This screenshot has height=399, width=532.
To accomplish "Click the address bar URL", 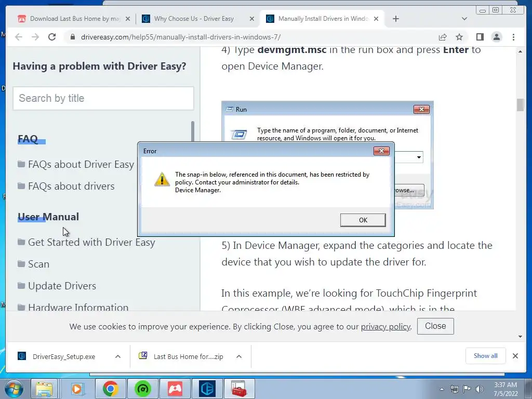I will (x=181, y=37).
